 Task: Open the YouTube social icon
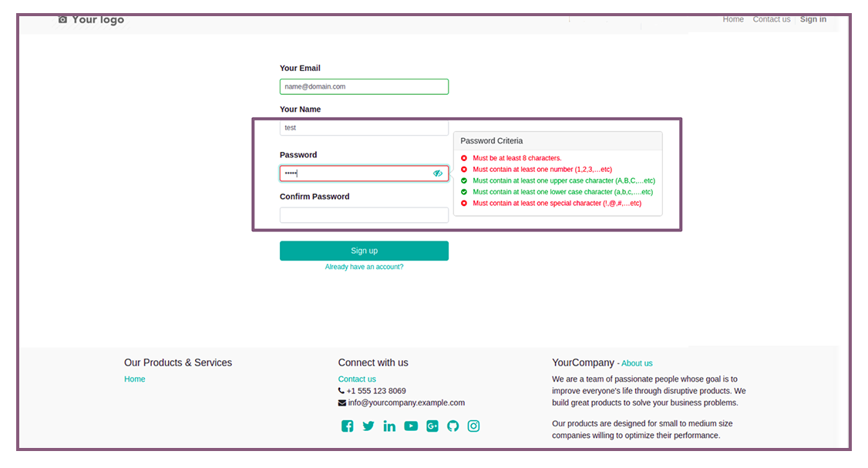411,426
